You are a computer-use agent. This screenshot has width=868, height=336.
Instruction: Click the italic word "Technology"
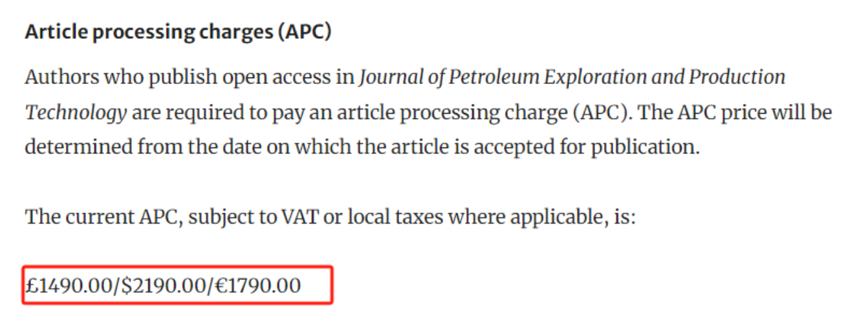[x=76, y=112]
